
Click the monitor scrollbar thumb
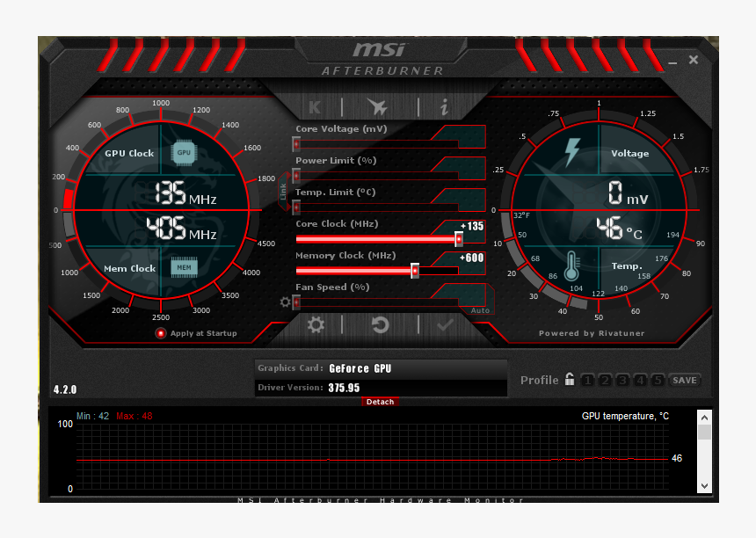[x=704, y=433]
